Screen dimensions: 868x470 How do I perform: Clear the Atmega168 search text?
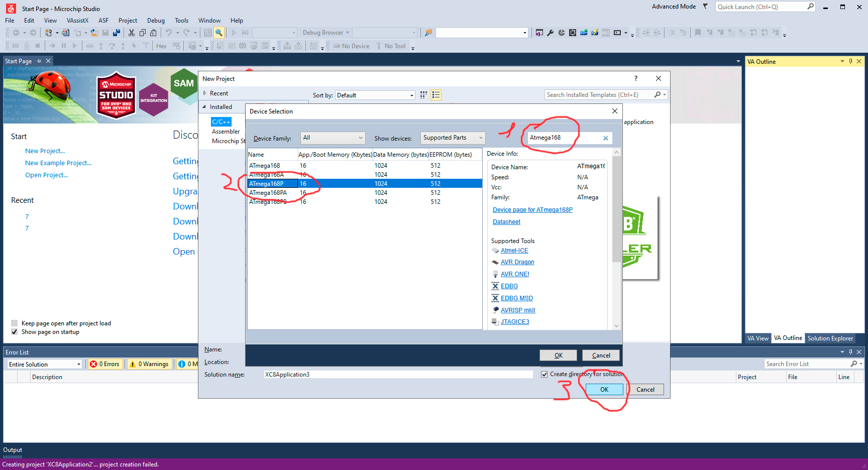[606, 138]
